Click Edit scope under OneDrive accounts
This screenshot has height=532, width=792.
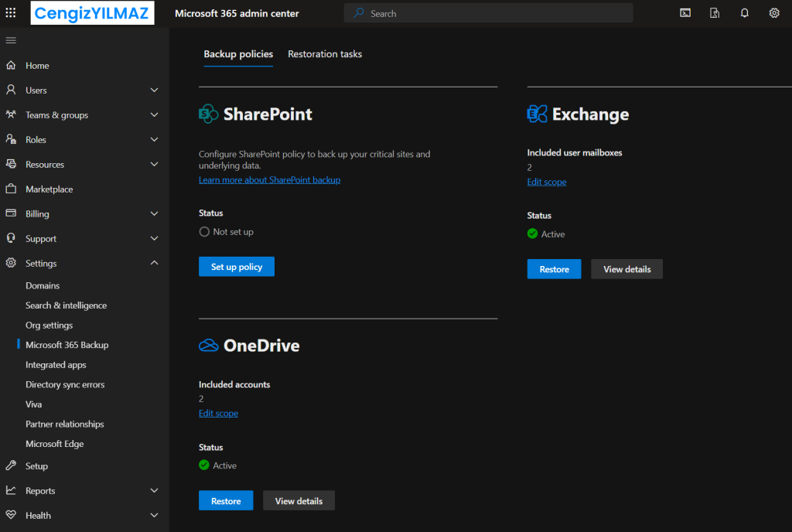point(218,414)
